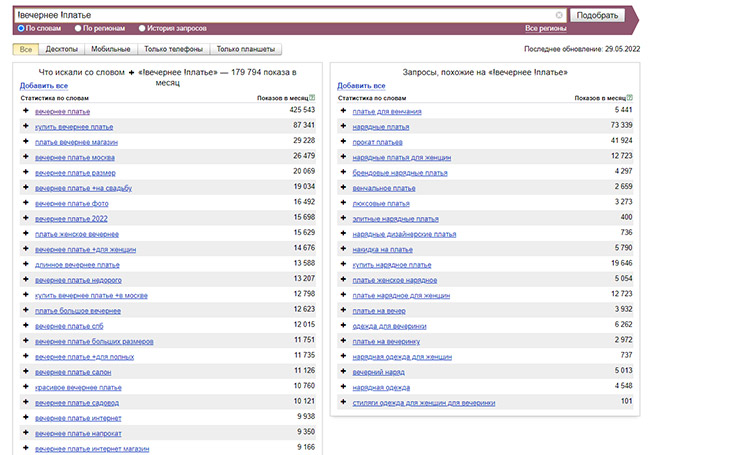This screenshot has width=750, height=455.
Task: Switch to the 'Только планшеты' tab
Action: click(x=246, y=49)
